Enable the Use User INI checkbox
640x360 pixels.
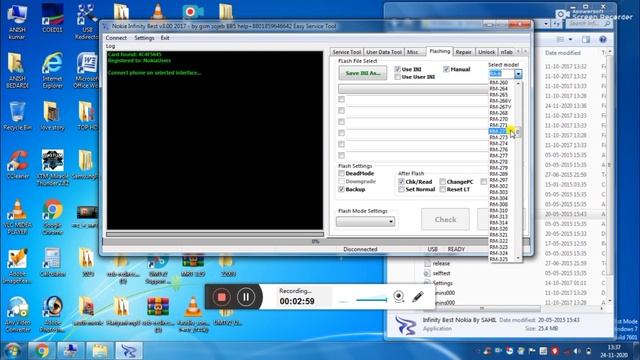(397, 77)
